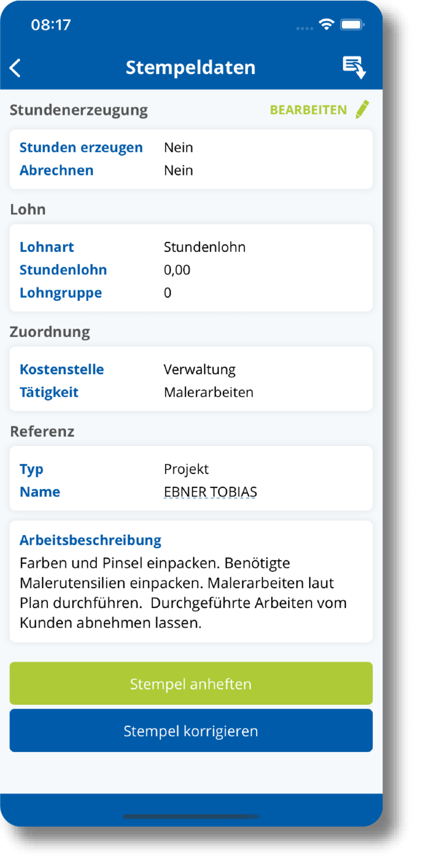Image resolution: width=427 pixels, height=868 pixels.
Task: Tap the Wi-Fi status icon
Action: click(326, 25)
